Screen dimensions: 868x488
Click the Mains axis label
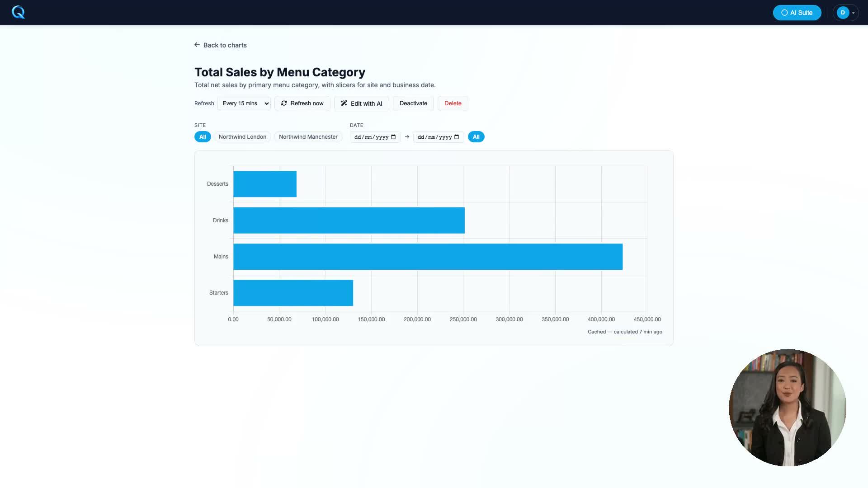[221, 257]
